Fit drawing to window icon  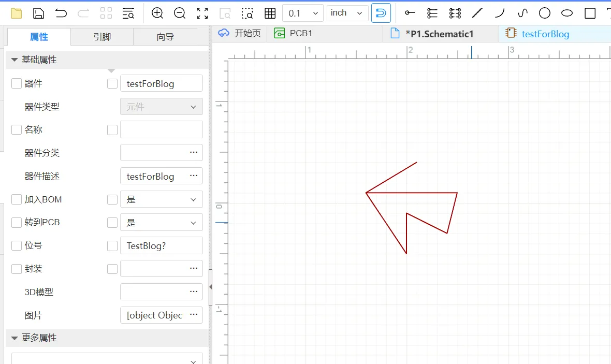[202, 13]
